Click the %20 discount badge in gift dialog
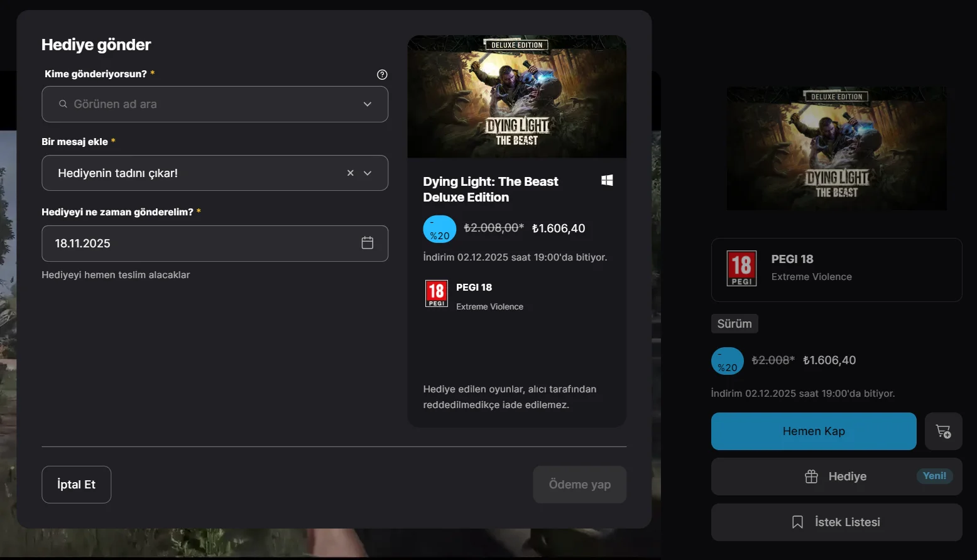The width and height of the screenshot is (977, 560). tap(440, 229)
